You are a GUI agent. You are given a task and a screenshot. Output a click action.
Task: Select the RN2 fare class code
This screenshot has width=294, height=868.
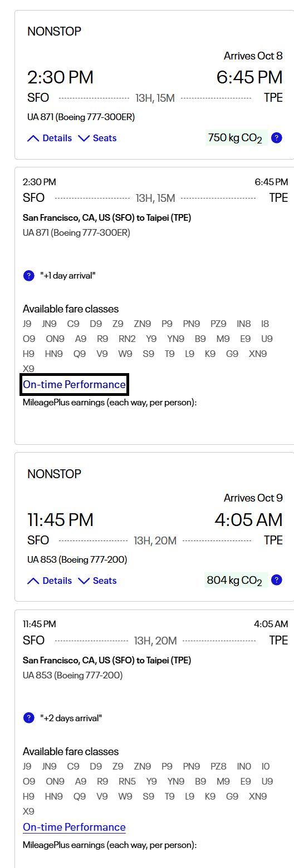point(127,339)
